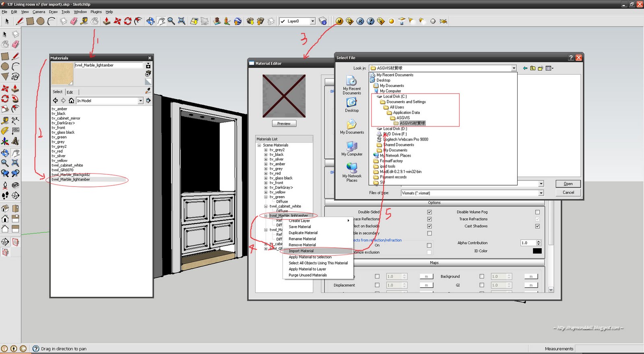Add V-Ray sphere light from toolbar

tap(391, 21)
